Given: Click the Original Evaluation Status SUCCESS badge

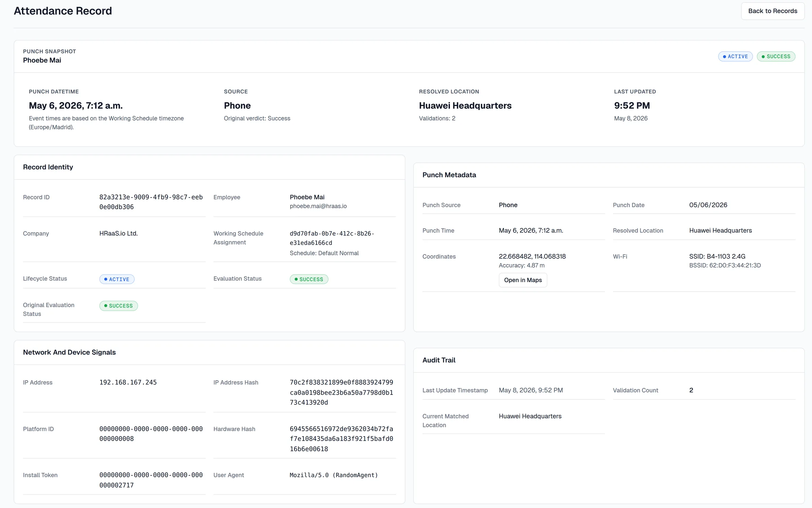Looking at the screenshot, I should [x=118, y=306].
